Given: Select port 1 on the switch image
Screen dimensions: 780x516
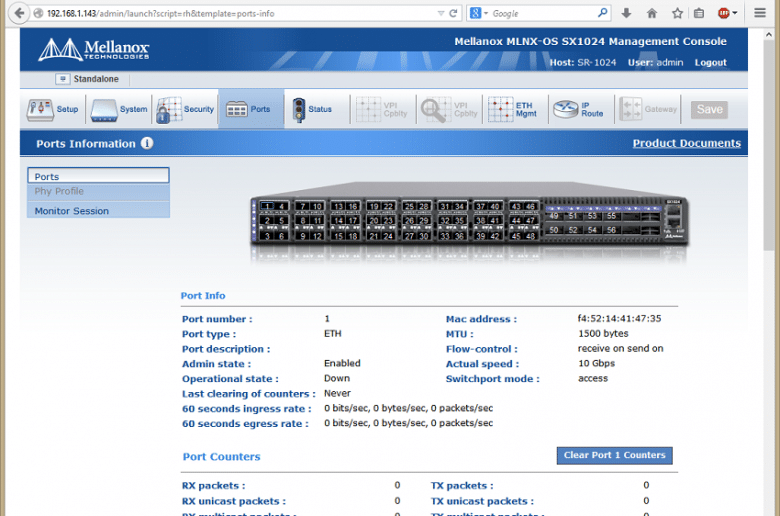Looking at the screenshot, I should tap(268, 206).
